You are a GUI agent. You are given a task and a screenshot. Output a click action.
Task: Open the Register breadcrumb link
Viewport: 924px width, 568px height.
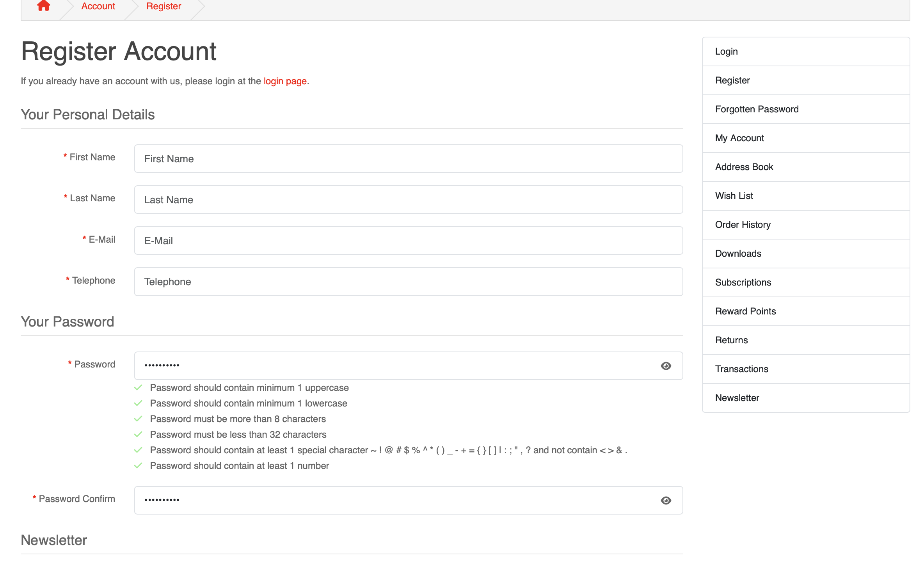(x=163, y=6)
